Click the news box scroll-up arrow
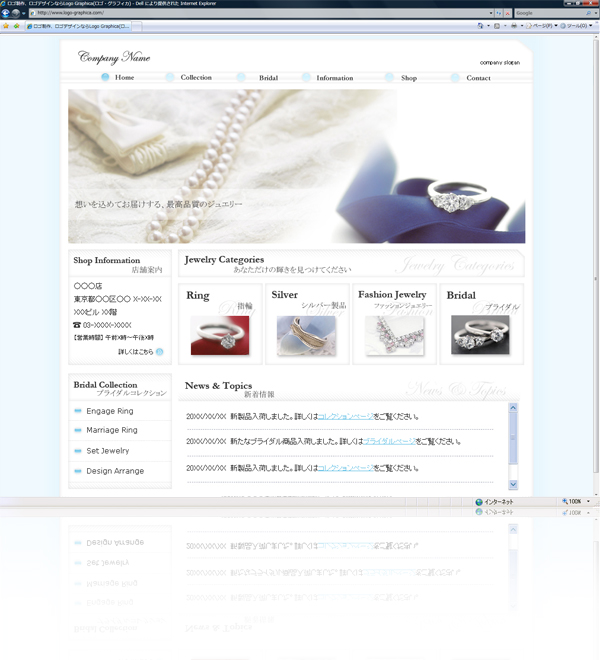Image resolution: width=600 pixels, height=660 pixels. point(513,407)
